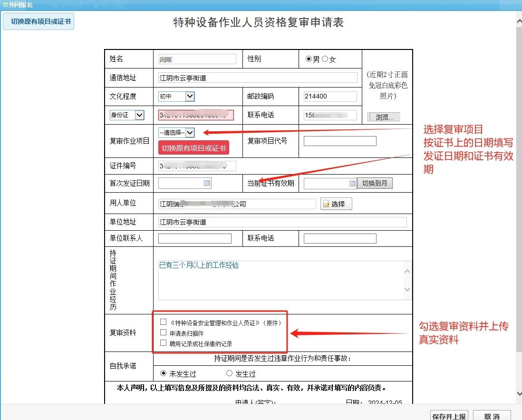Click 浏览... photo upload button
This screenshot has width=522, height=420.
384,117
